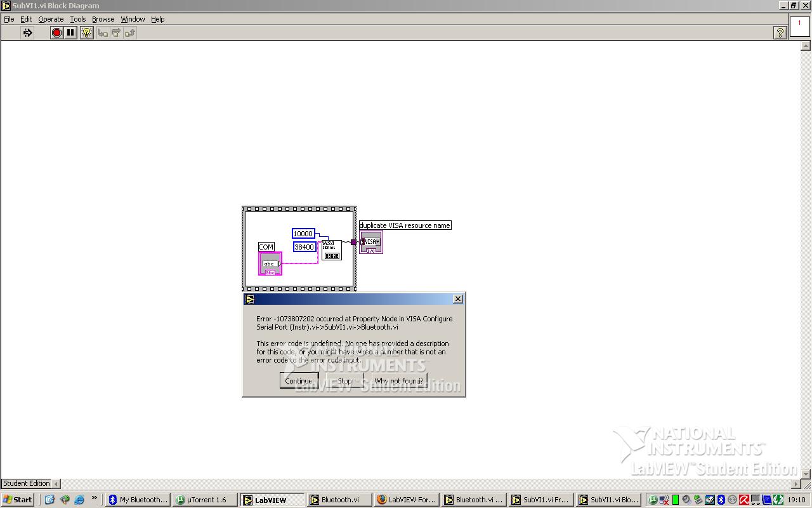The width and height of the screenshot is (812, 508).
Task: Click the µTorrent tray icon
Action: (x=652, y=500)
